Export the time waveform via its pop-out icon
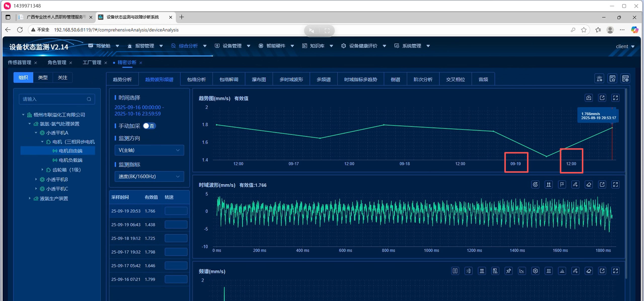Viewport: 644px width, 301px height. [x=602, y=185]
